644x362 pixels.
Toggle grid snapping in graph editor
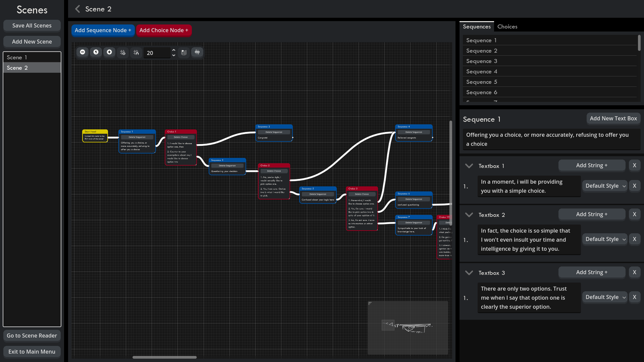tap(136, 52)
